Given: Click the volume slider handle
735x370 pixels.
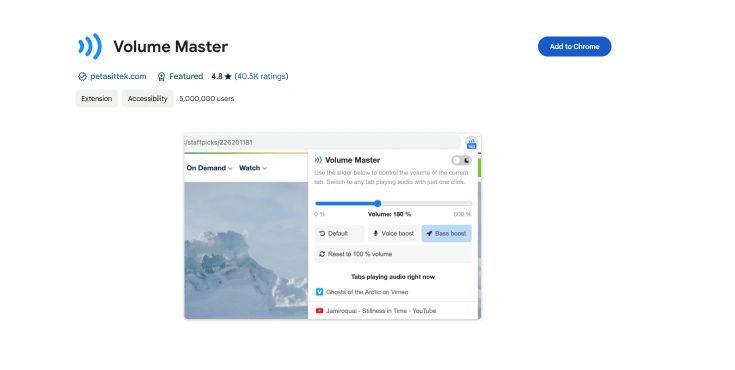Looking at the screenshot, I should [378, 203].
